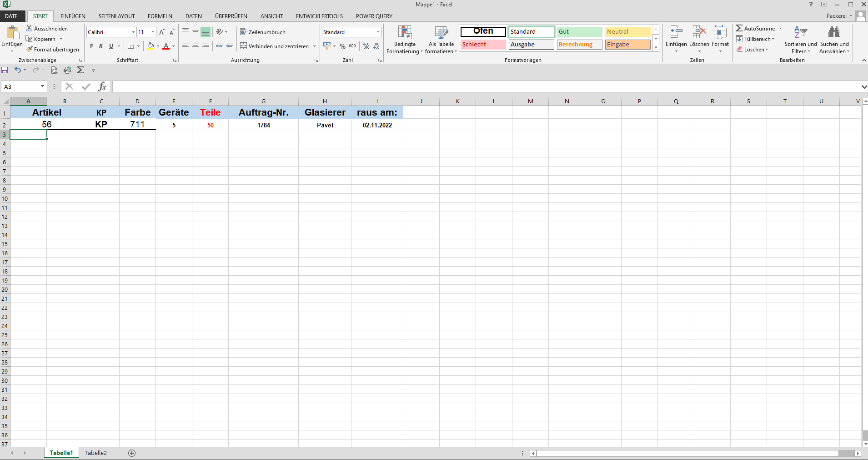Click Als Tabelle formatieren
868x460 pixels.
pyautogui.click(x=441, y=40)
